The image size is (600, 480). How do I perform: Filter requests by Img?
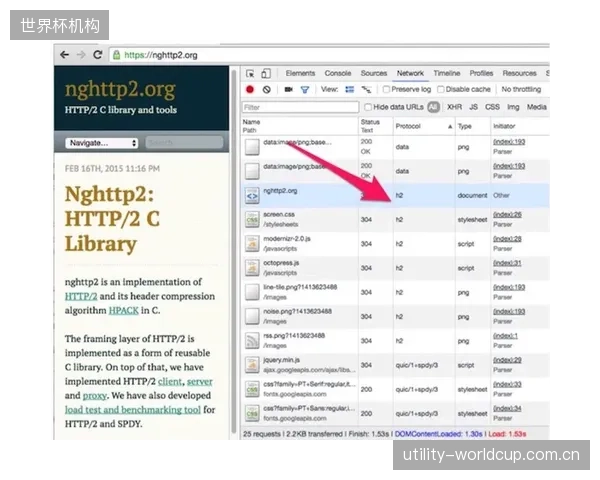click(513, 107)
